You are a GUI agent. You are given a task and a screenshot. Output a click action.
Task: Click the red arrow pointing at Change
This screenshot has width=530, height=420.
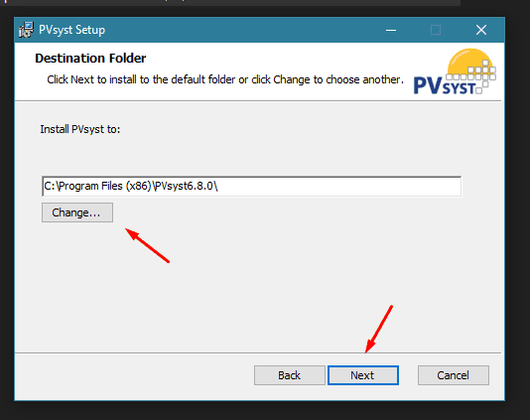click(147, 245)
